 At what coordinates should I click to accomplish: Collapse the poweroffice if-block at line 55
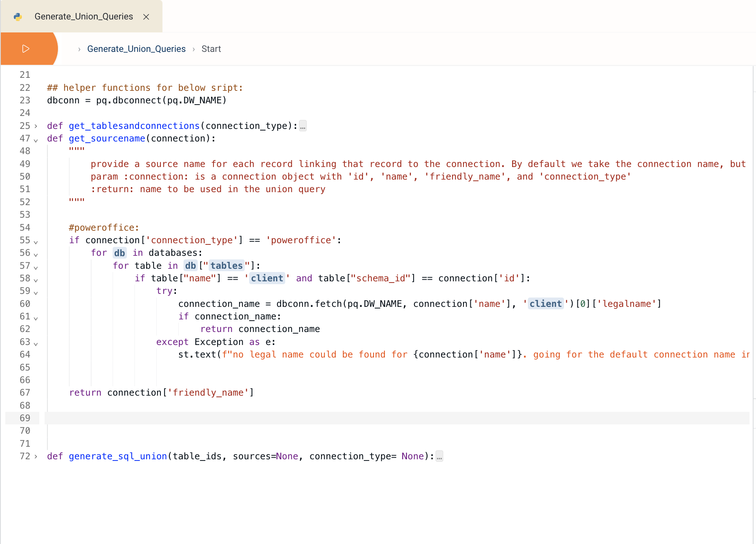[x=36, y=242]
